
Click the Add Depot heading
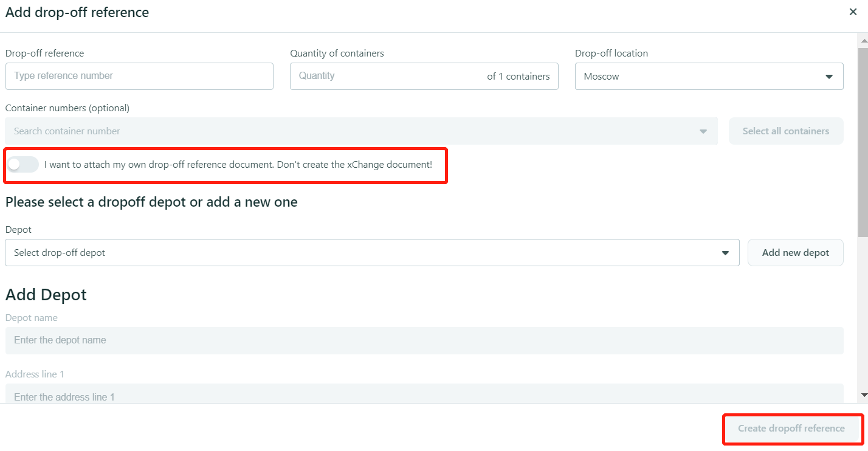pyautogui.click(x=46, y=295)
